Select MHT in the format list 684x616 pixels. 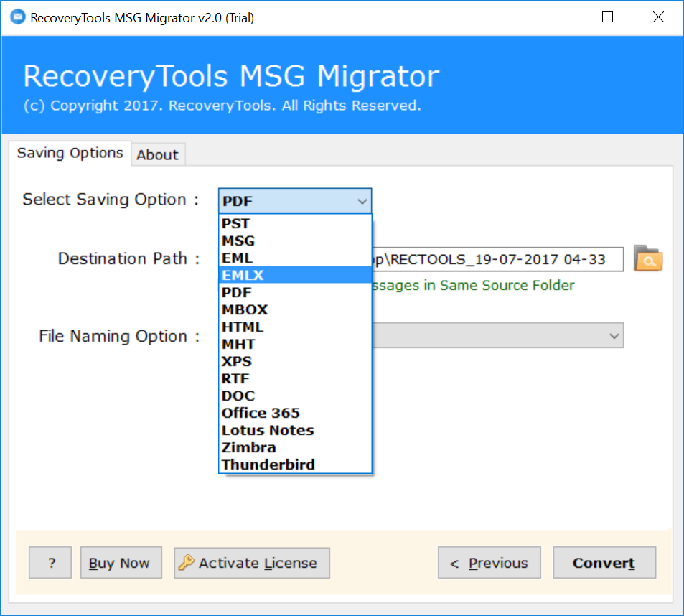tap(295, 344)
